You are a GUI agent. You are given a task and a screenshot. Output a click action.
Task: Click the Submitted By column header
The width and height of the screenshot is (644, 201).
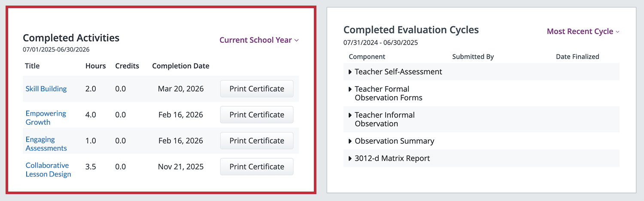coord(473,57)
